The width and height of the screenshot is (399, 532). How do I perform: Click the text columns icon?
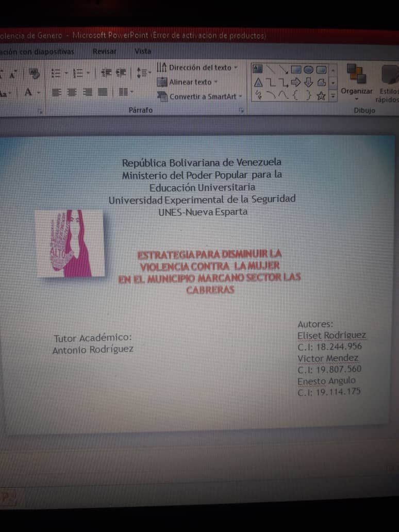click(x=124, y=92)
